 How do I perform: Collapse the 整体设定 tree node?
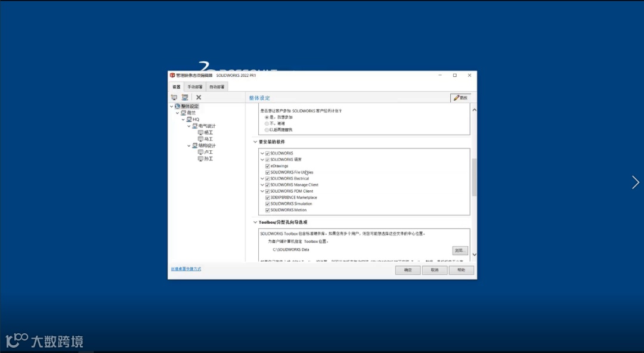[x=172, y=106]
